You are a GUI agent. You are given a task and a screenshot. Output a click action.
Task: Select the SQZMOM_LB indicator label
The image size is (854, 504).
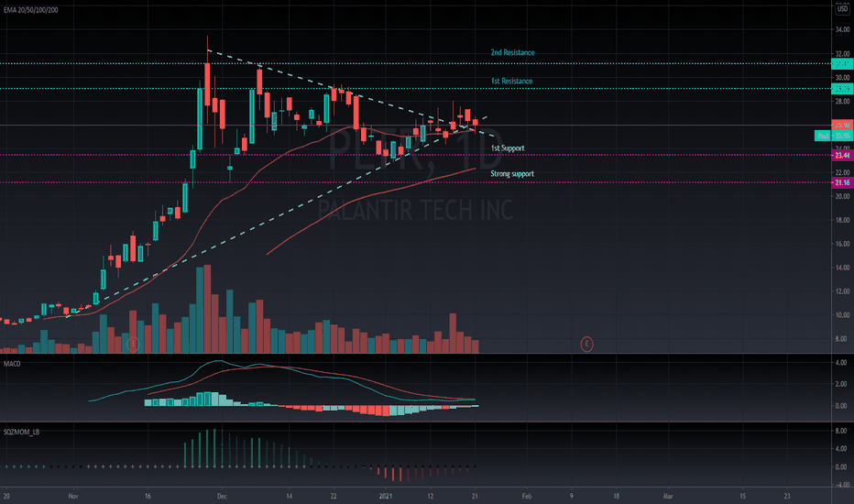(x=21, y=433)
